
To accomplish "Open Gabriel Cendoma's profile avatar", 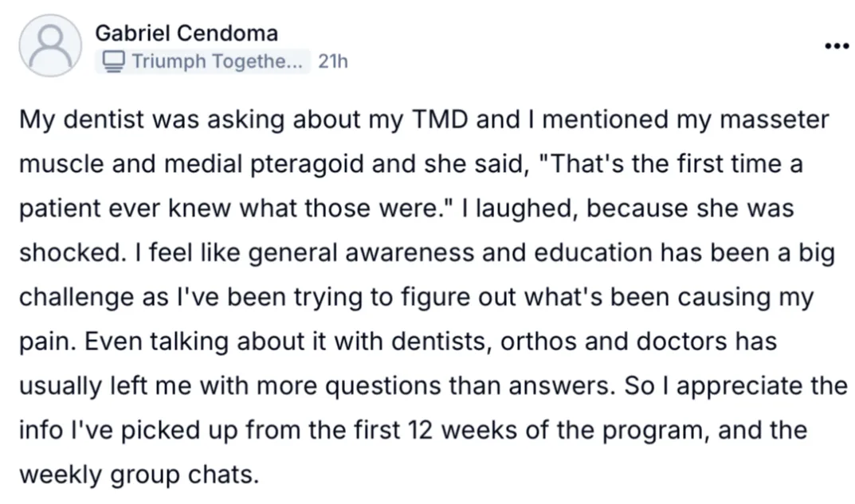I will 50,45.
